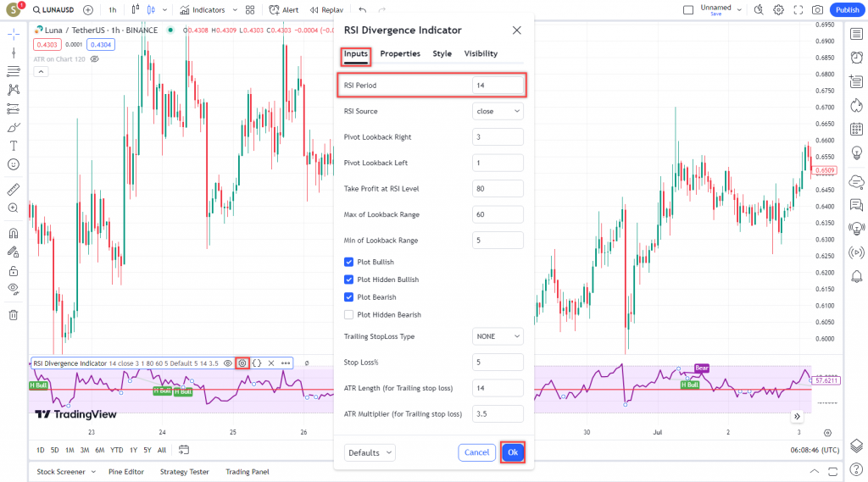This screenshot has height=482, width=868.
Task: Select the text annotation tool
Action: (14, 146)
